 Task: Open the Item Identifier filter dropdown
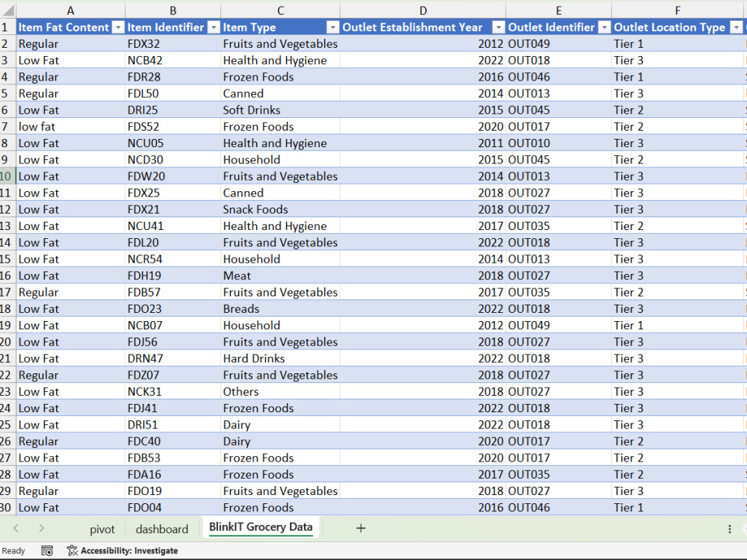coord(214,28)
